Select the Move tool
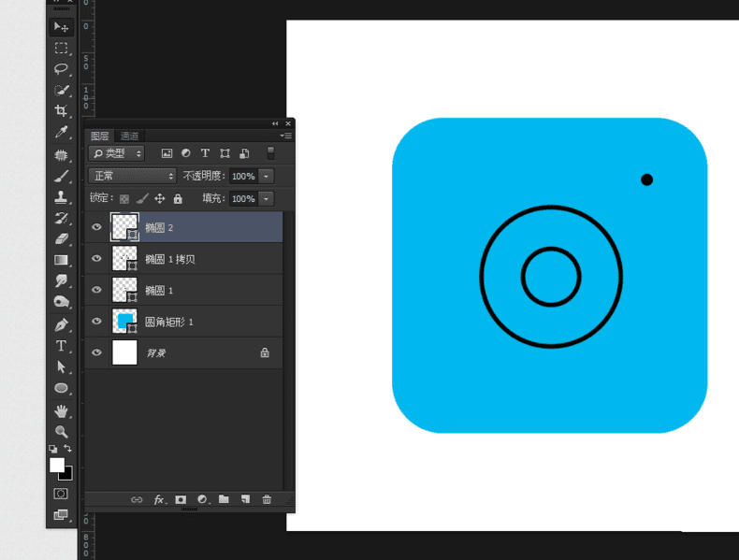 tap(61, 27)
